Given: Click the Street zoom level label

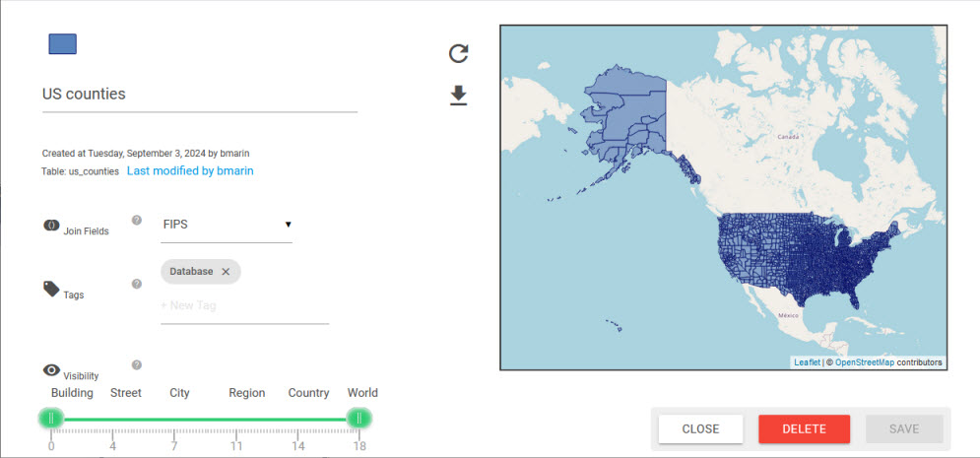Looking at the screenshot, I should tap(126, 393).
